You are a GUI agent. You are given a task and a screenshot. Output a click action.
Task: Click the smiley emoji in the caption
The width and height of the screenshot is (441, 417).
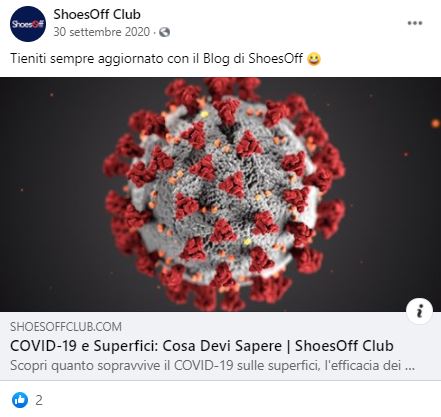coord(314,59)
